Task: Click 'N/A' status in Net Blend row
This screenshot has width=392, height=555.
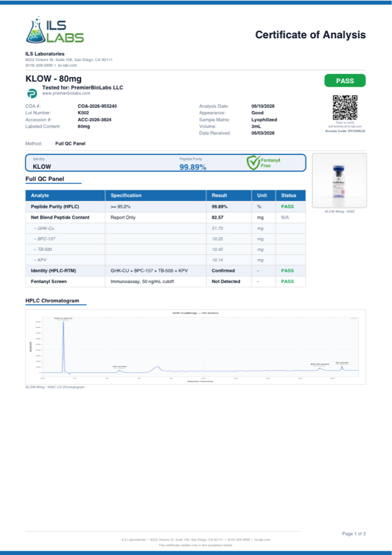Action: pyautogui.click(x=285, y=217)
